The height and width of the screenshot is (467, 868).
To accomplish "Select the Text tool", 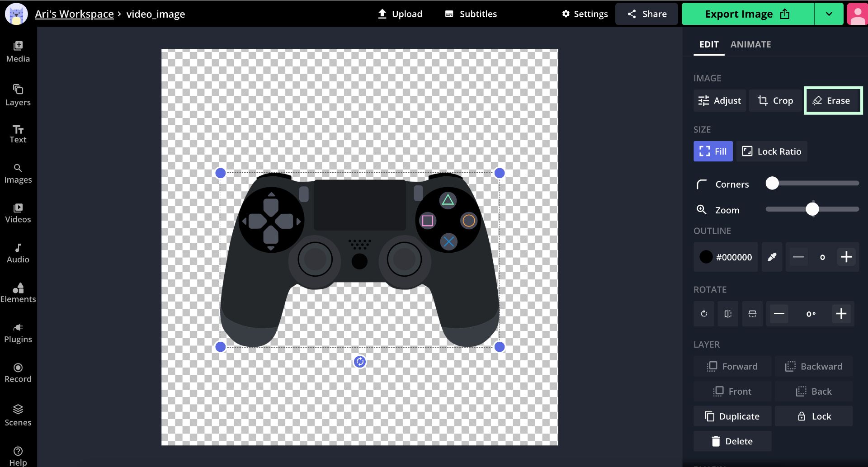I will pyautogui.click(x=18, y=134).
